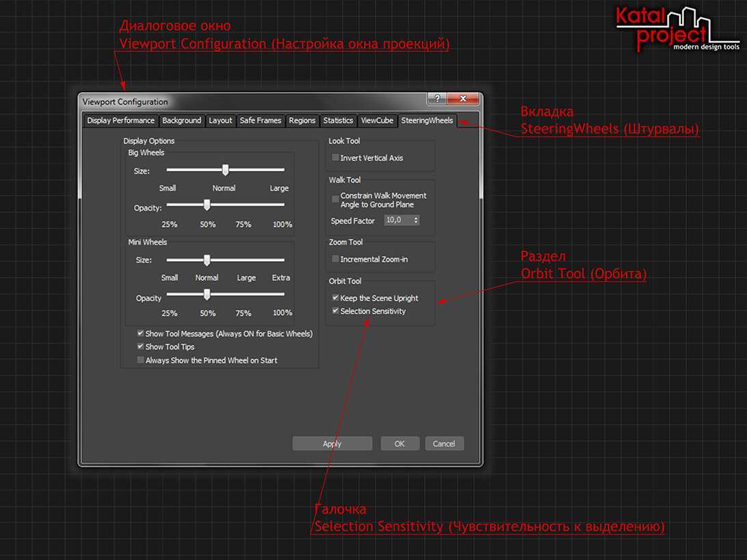Screen dimensions: 747x560
Task: Click the Cancel button
Action: point(444,444)
